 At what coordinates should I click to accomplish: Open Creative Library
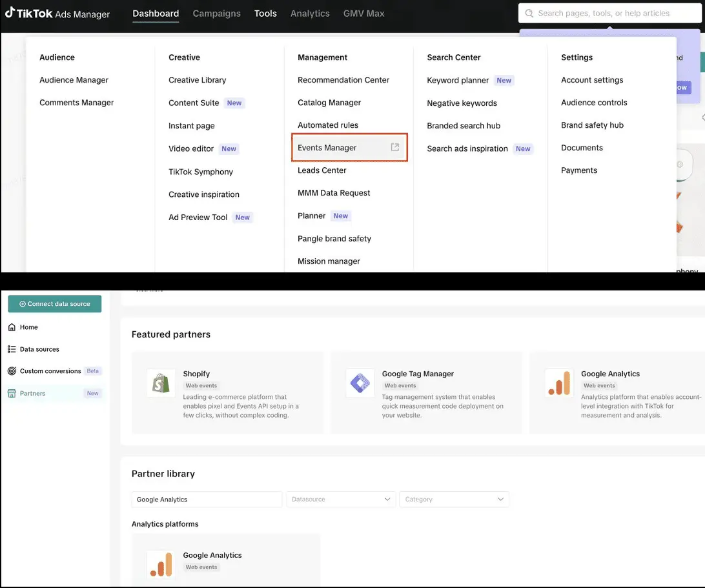pos(198,80)
